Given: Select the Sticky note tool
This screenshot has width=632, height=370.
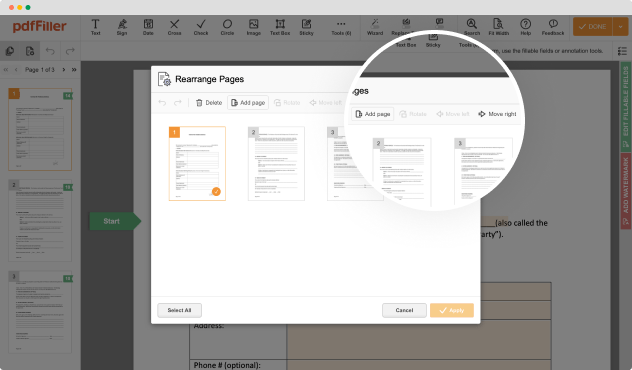Looking at the screenshot, I should (x=306, y=27).
